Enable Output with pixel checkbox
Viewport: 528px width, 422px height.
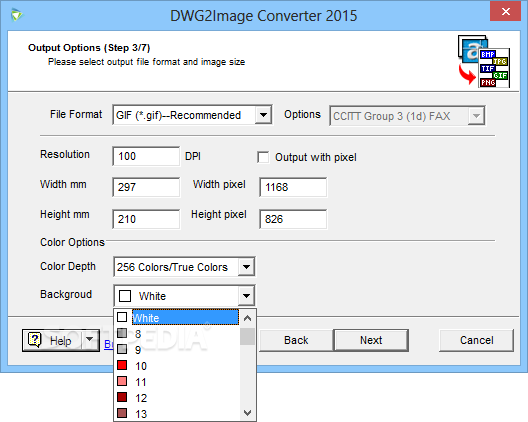263,157
